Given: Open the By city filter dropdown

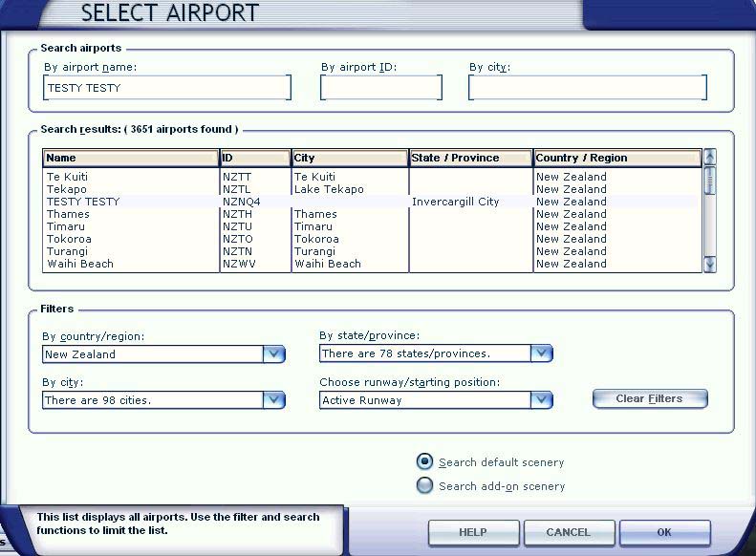Looking at the screenshot, I should click(273, 400).
